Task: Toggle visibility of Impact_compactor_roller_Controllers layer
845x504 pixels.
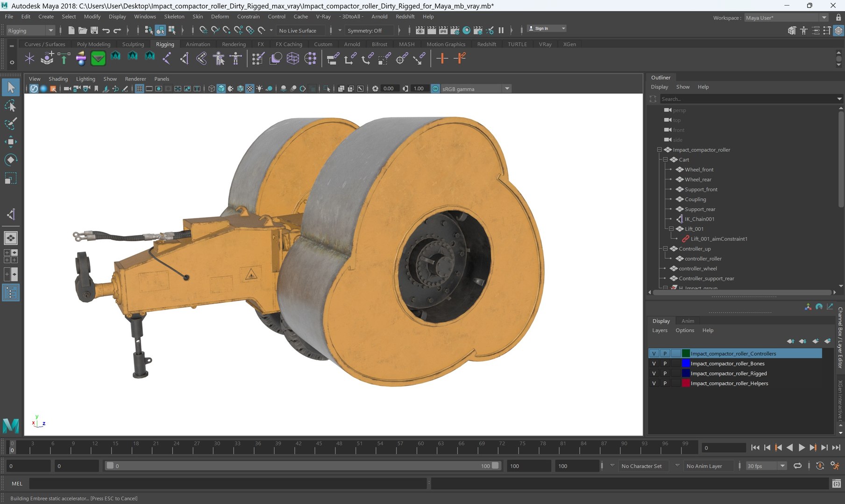Action: click(654, 353)
